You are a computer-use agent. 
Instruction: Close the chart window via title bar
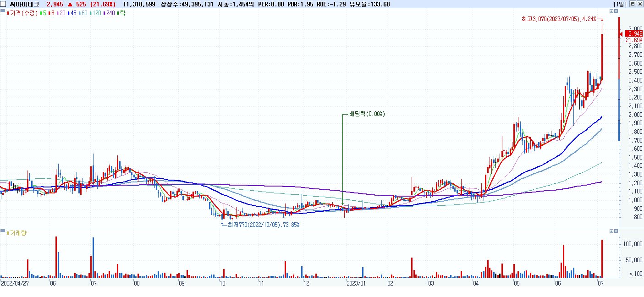point(639,4)
